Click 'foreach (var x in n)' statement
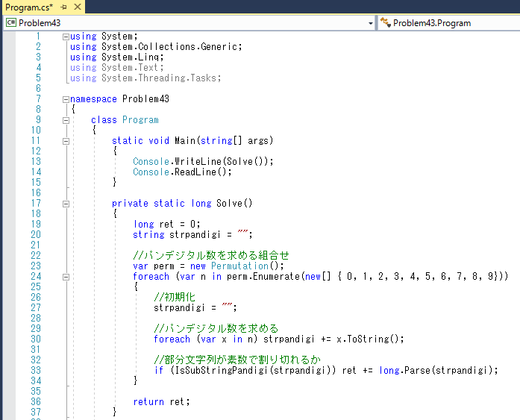 point(205,339)
